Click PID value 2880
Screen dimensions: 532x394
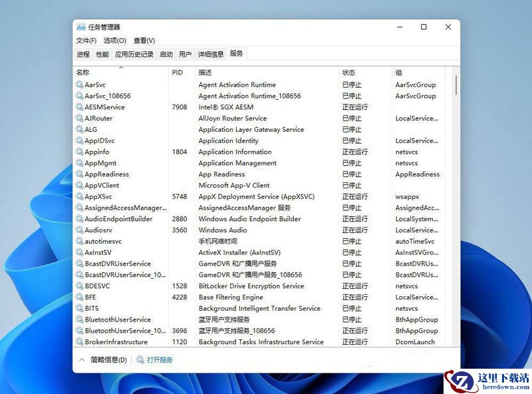tap(180, 219)
